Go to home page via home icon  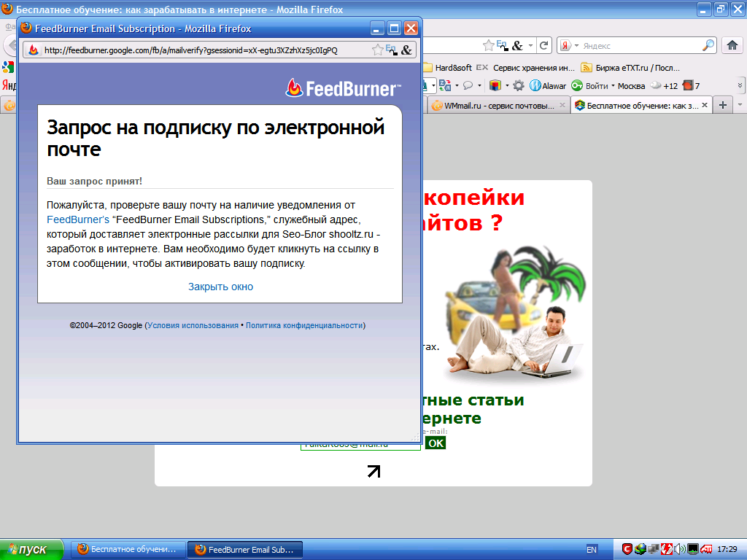[x=732, y=46]
